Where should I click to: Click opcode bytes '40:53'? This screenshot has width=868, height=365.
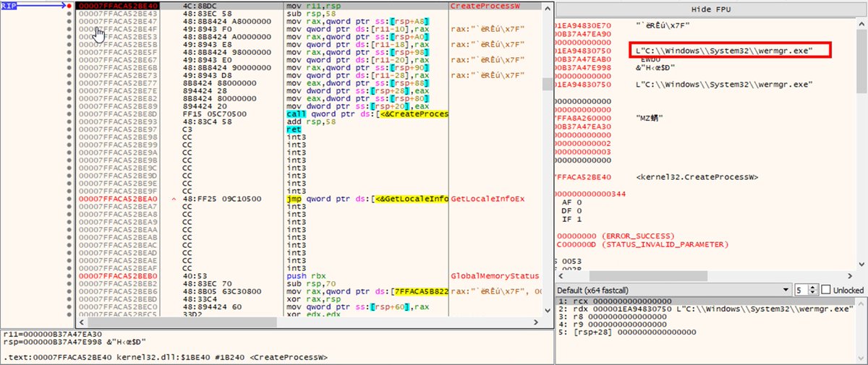pyautogui.click(x=194, y=276)
